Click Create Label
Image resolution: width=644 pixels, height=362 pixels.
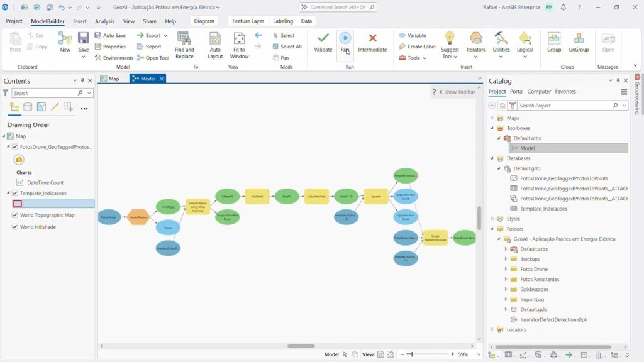coord(417,47)
